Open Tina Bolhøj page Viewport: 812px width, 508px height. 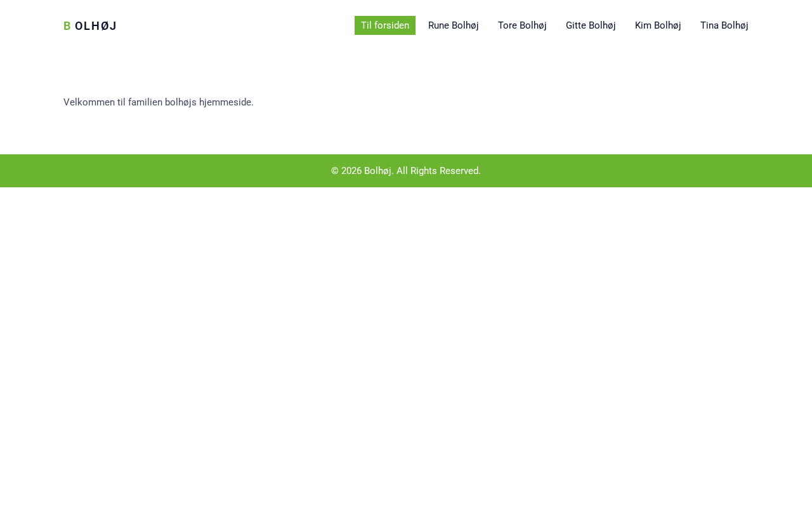724,25
